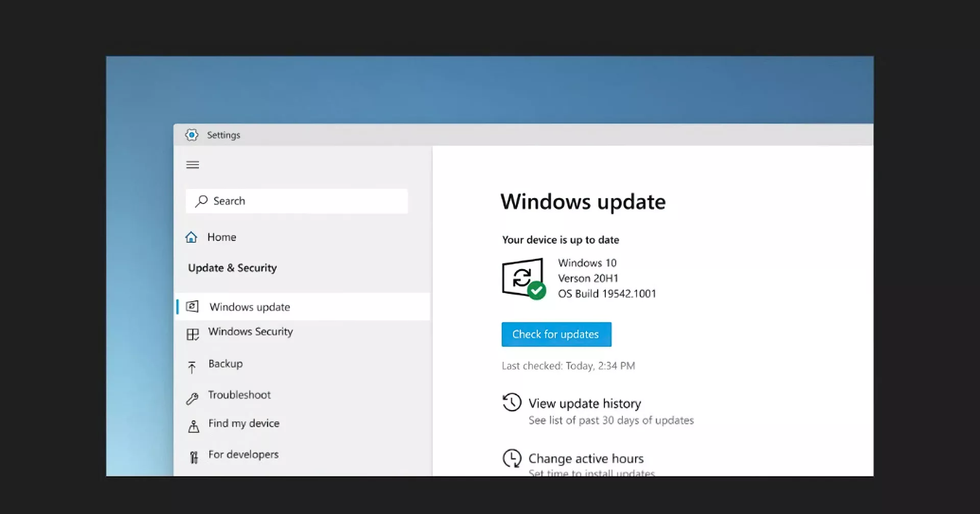Click the Windows Security shield icon
This screenshot has width=980, height=514.
pyautogui.click(x=192, y=335)
